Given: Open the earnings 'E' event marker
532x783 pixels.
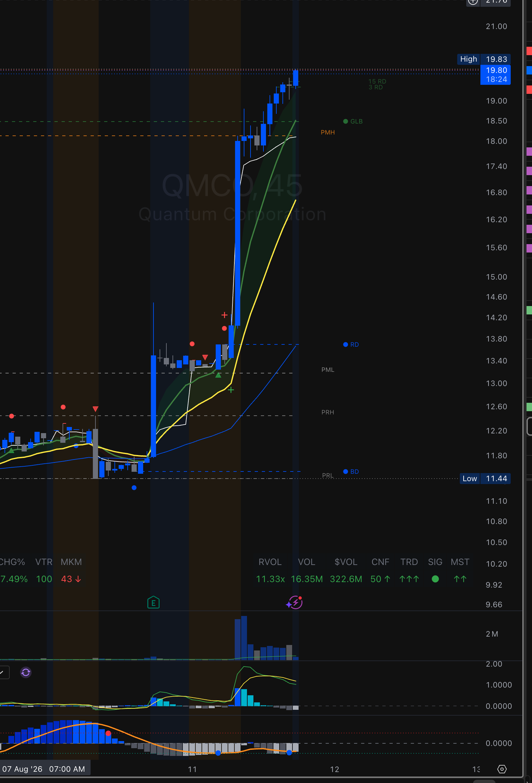Looking at the screenshot, I should click(154, 603).
